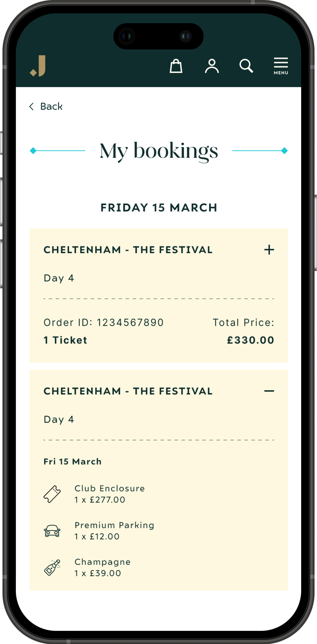Select the first booking card title
317x644 pixels.
(128, 250)
